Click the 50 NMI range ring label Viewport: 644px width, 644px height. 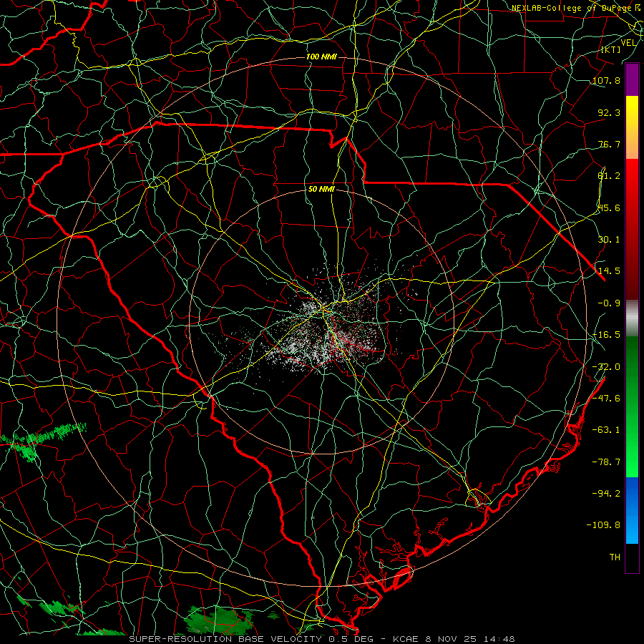click(x=321, y=190)
